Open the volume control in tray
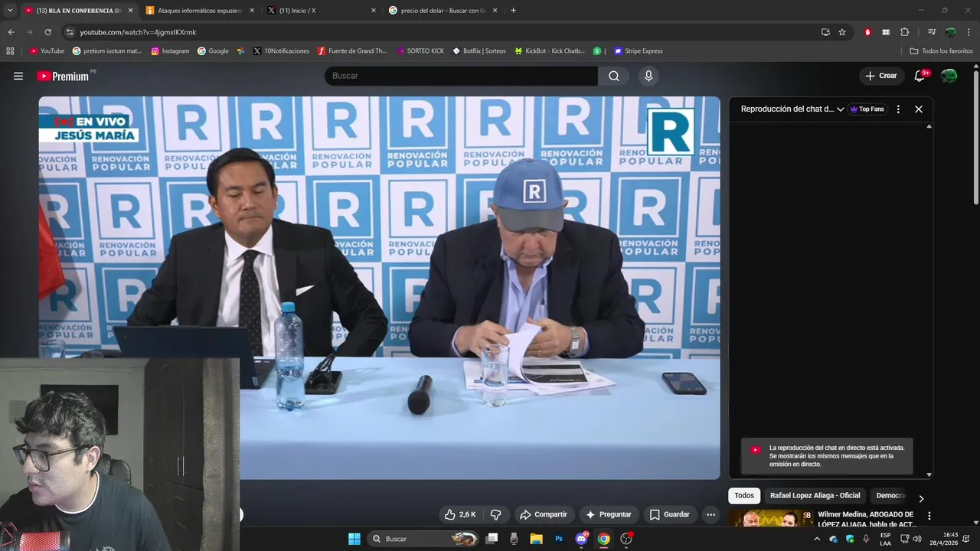Viewport: 980px width, 551px height. (x=917, y=539)
